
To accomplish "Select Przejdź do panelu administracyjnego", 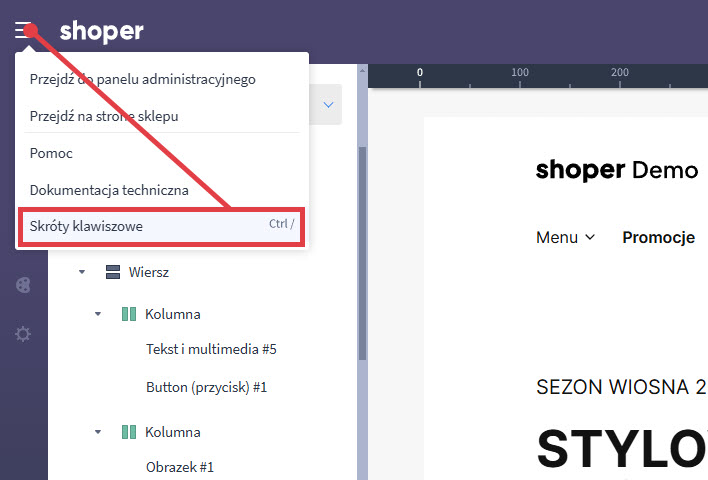I will (143, 79).
